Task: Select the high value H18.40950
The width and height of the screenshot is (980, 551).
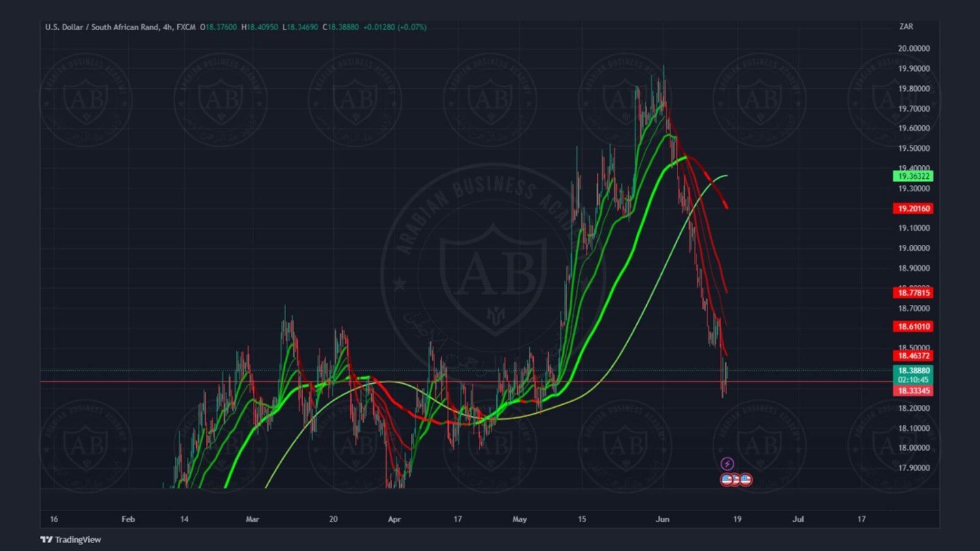Action: click(259, 27)
